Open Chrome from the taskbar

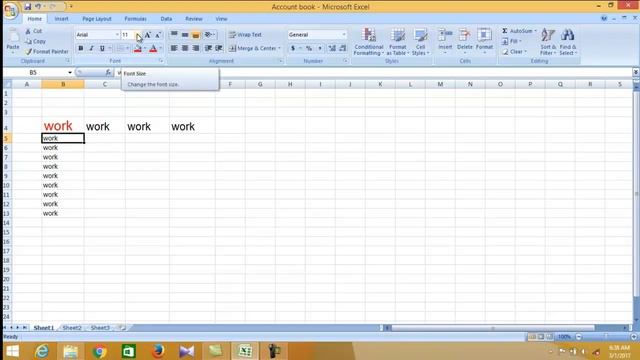pos(99,351)
